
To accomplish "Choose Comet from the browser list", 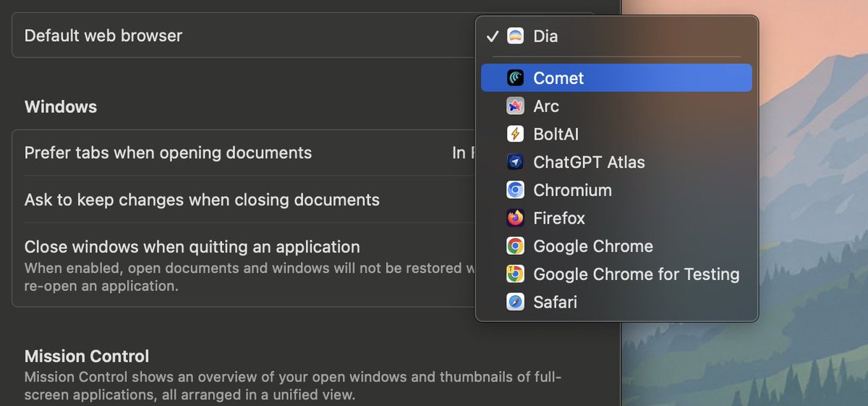I will [x=616, y=78].
